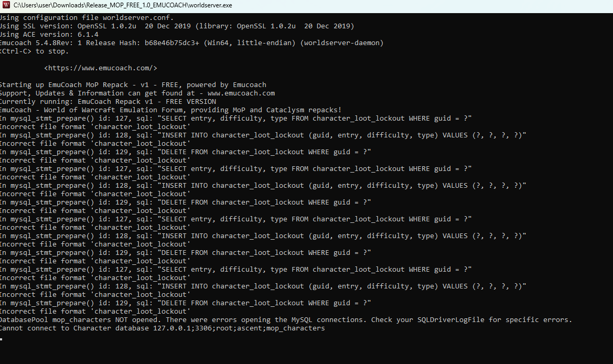Click the 'Using ACE version: 6.1.4' line
The width and height of the screenshot is (613, 364).
49,35
